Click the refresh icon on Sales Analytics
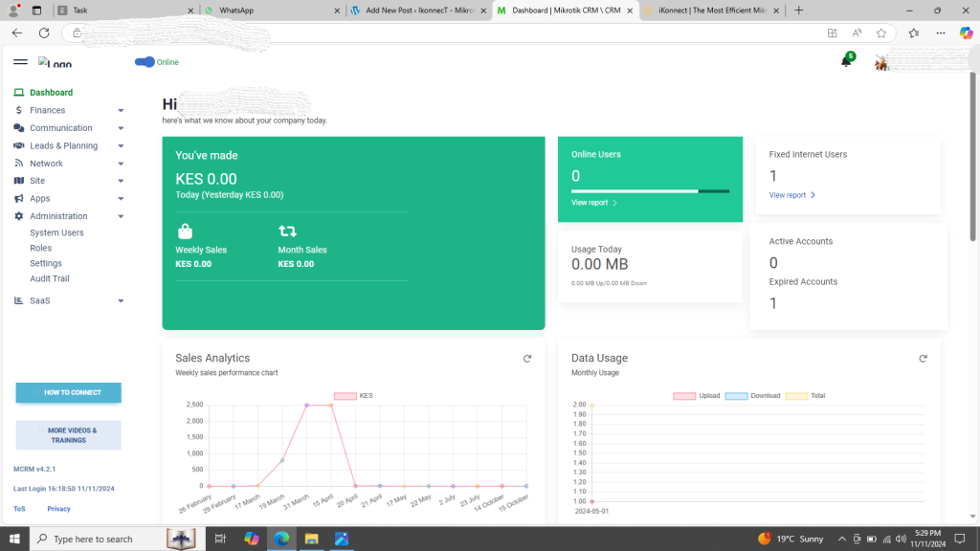This screenshot has height=551, width=980. (527, 358)
